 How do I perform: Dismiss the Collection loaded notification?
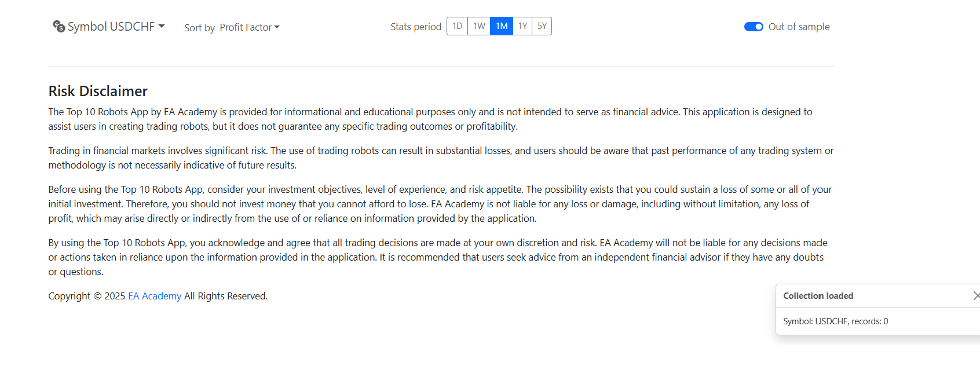pos(977,296)
